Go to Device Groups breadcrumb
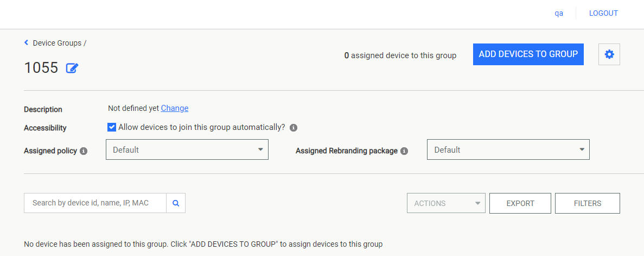Viewport: 644px width, 256px height. (57, 43)
